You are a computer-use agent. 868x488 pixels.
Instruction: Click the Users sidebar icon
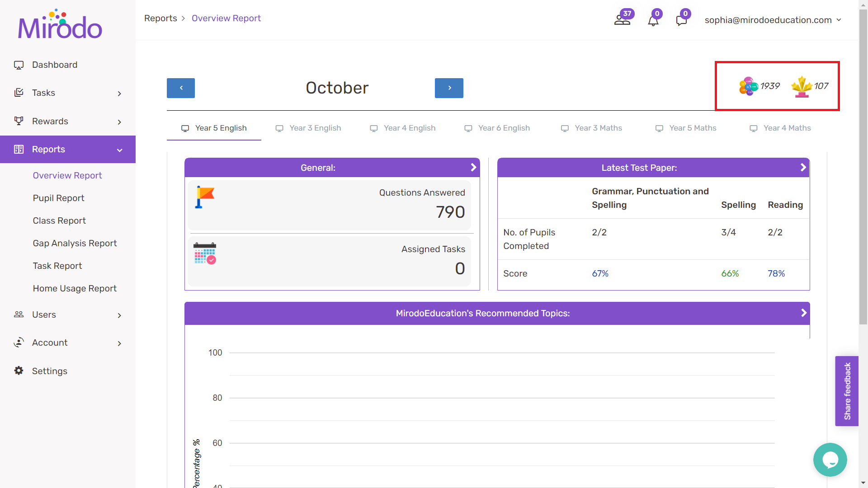point(19,314)
